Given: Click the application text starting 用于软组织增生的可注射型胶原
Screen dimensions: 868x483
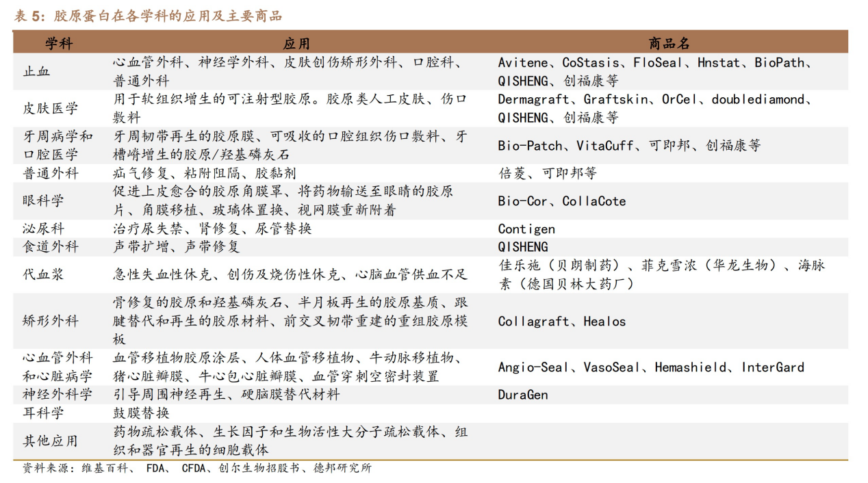Looking at the screenshot, I should 290,108.
